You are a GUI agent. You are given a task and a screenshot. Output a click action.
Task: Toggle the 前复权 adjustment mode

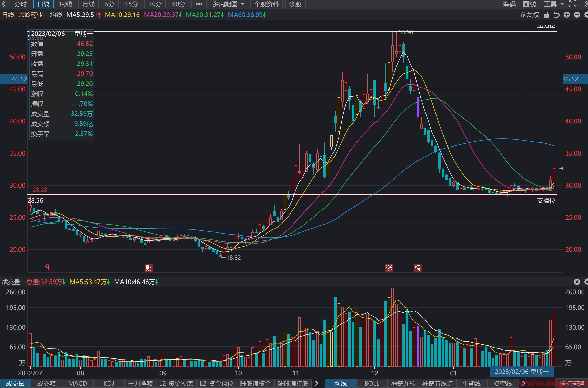[x=530, y=15]
